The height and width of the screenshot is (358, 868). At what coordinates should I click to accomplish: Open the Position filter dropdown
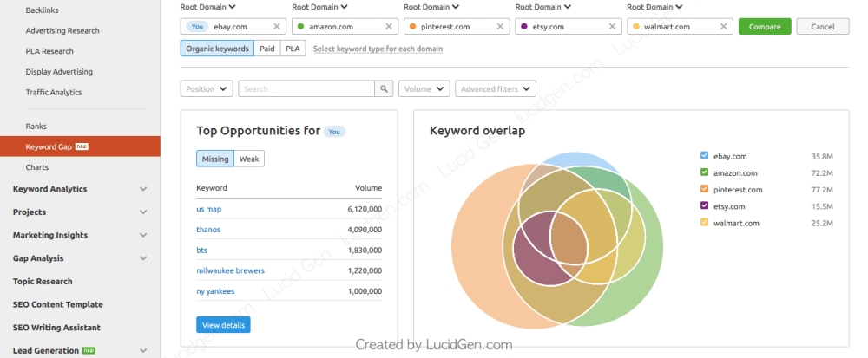tap(207, 88)
